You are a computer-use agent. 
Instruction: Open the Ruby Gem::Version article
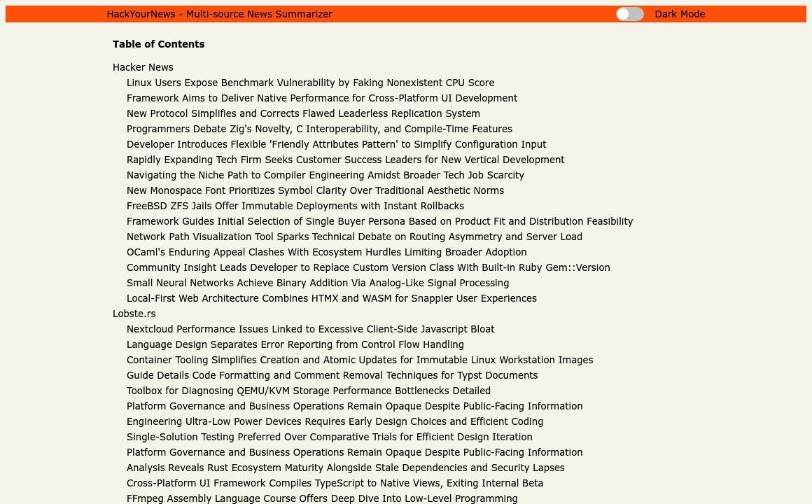tap(368, 267)
